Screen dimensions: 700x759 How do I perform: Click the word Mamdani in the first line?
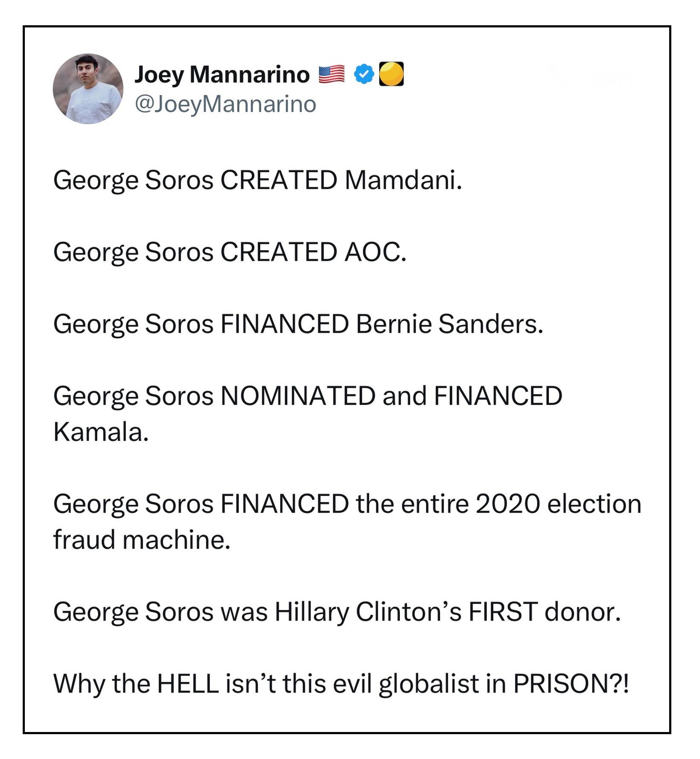pos(403,180)
